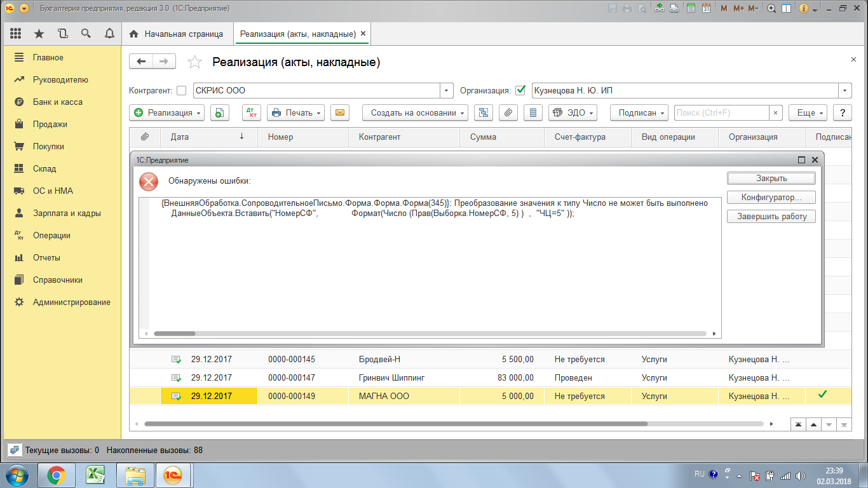Image resolution: width=868 pixels, height=488 pixels.
Task: Open the Администрирование section
Action: click(72, 302)
